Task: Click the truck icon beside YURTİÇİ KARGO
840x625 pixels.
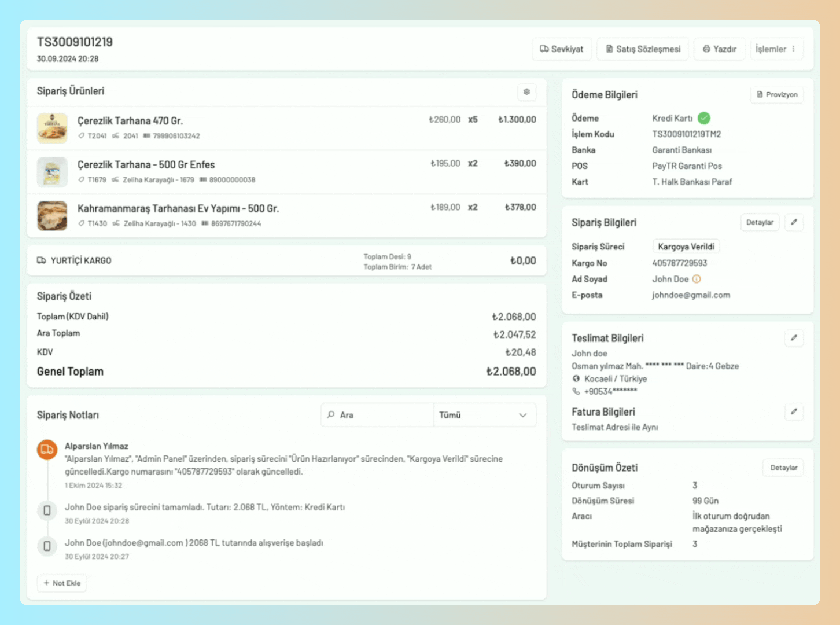Action: pyautogui.click(x=42, y=260)
